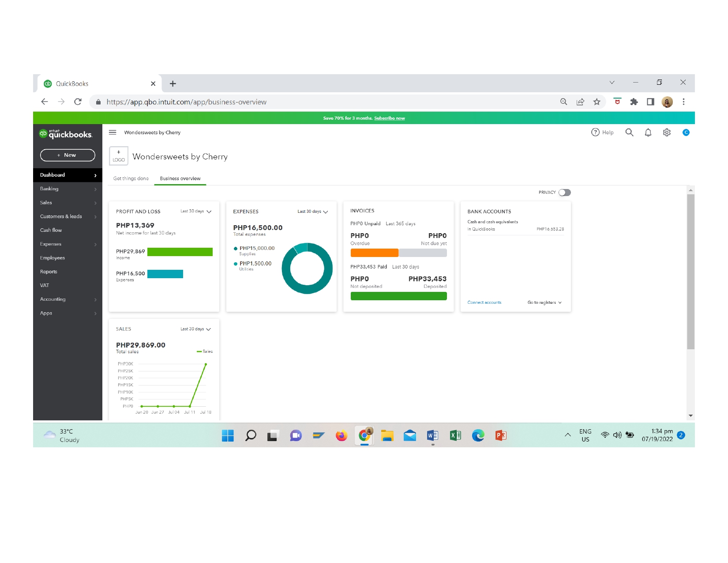Open the user profile avatar
The height and width of the screenshot is (563, 728).
[x=686, y=132]
